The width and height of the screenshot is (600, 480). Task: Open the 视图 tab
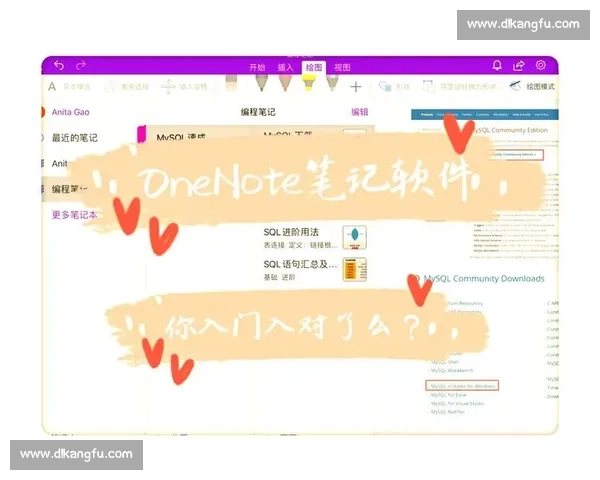[x=342, y=68]
